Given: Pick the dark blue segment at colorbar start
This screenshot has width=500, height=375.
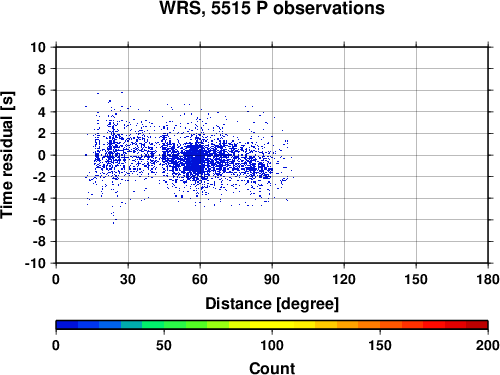Looking at the screenshot, I should 67,325.
